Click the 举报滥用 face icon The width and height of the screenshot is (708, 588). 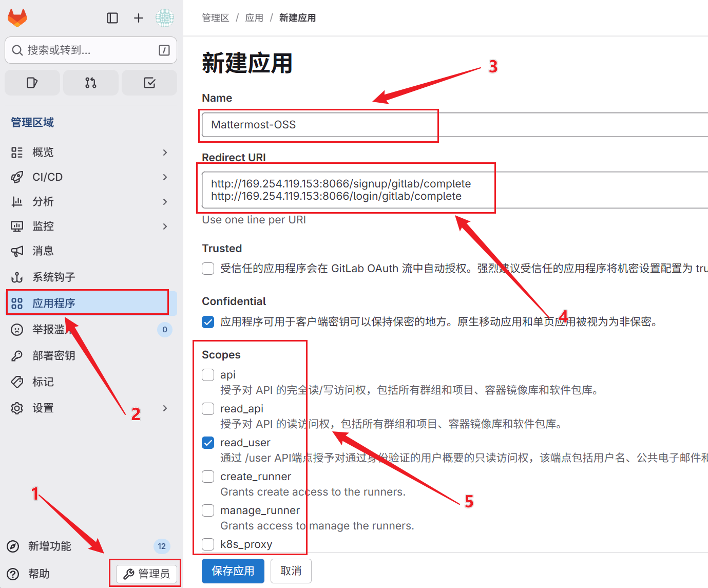(x=17, y=330)
